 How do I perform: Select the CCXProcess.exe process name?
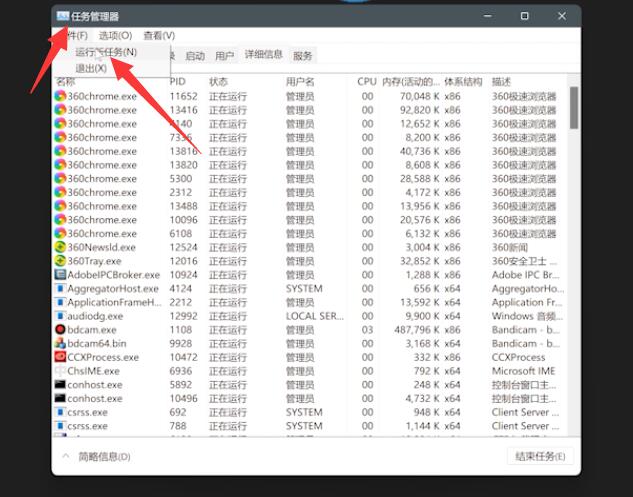(103, 357)
